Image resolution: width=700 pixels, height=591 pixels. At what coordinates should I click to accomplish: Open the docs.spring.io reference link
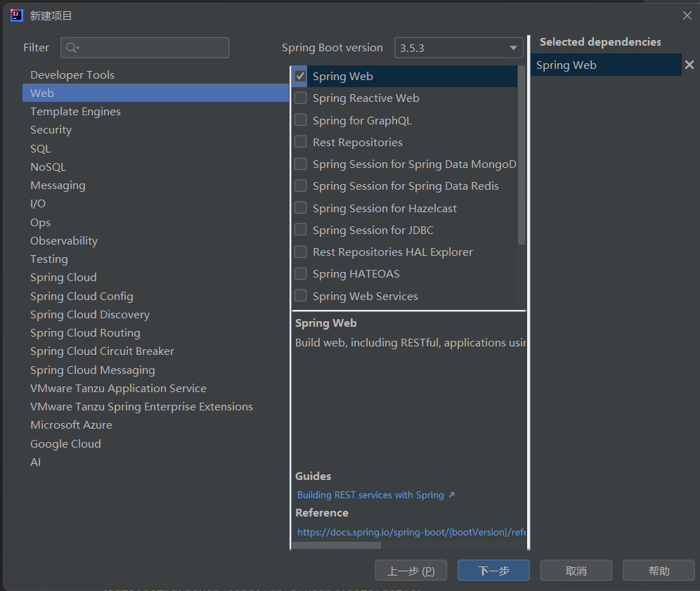click(412, 532)
